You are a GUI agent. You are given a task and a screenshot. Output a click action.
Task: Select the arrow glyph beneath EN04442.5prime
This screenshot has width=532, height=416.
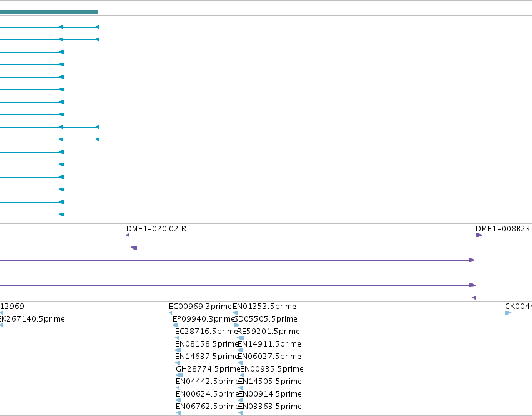click(178, 388)
